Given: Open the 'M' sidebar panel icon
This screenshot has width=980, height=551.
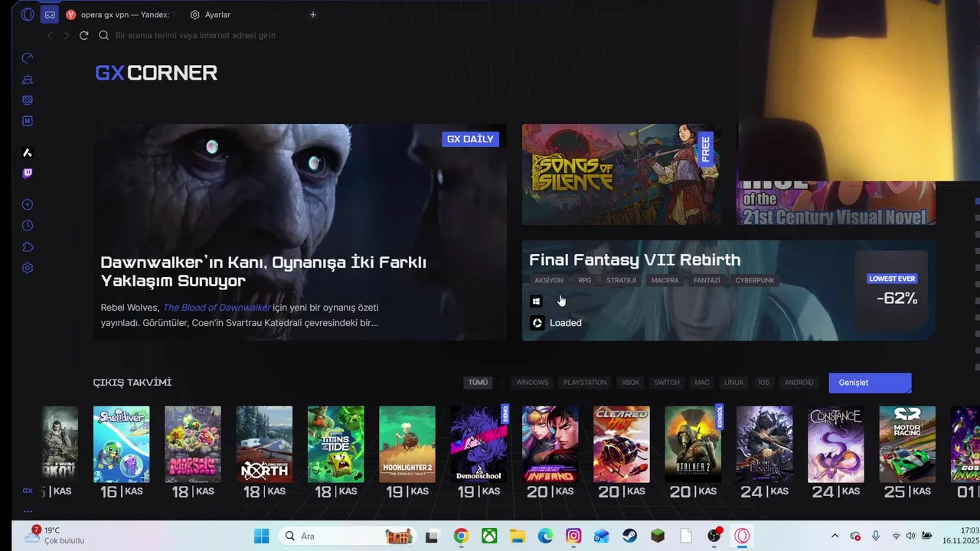Looking at the screenshot, I should point(28,121).
